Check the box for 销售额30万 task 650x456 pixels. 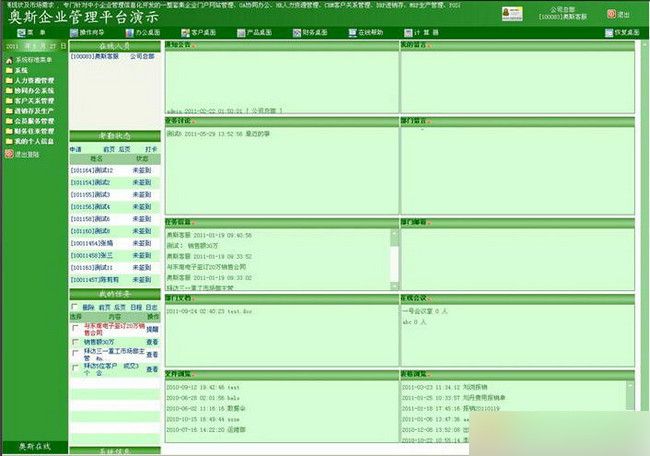coord(76,341)
